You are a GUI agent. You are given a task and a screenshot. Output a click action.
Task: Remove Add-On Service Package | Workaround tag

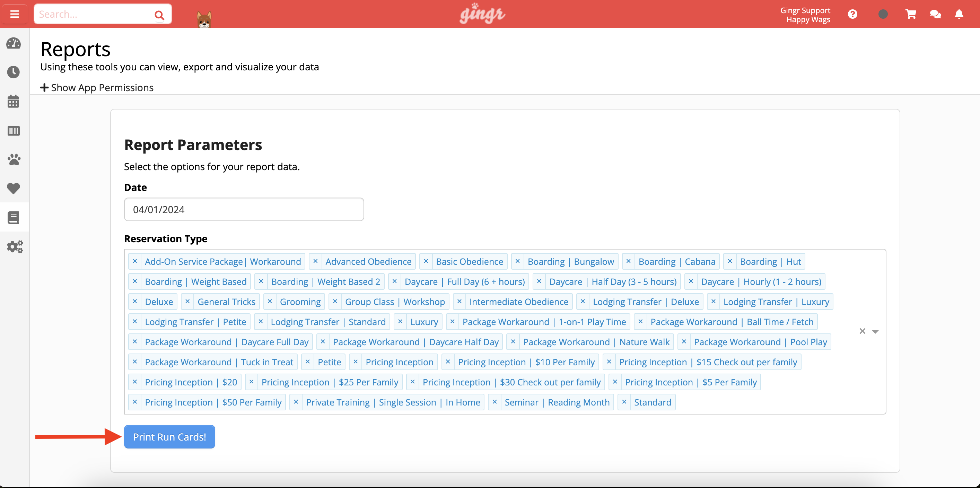click(135, 261)
